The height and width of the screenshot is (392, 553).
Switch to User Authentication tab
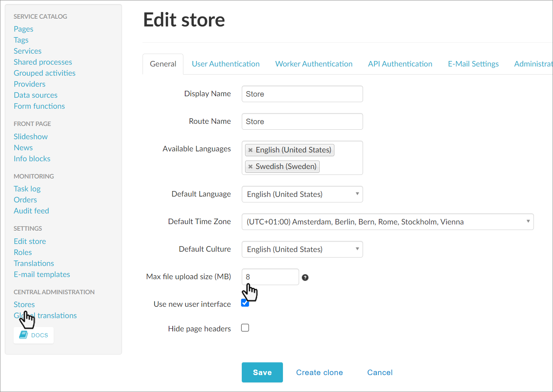pyautogui.click(x=226, y=64)
